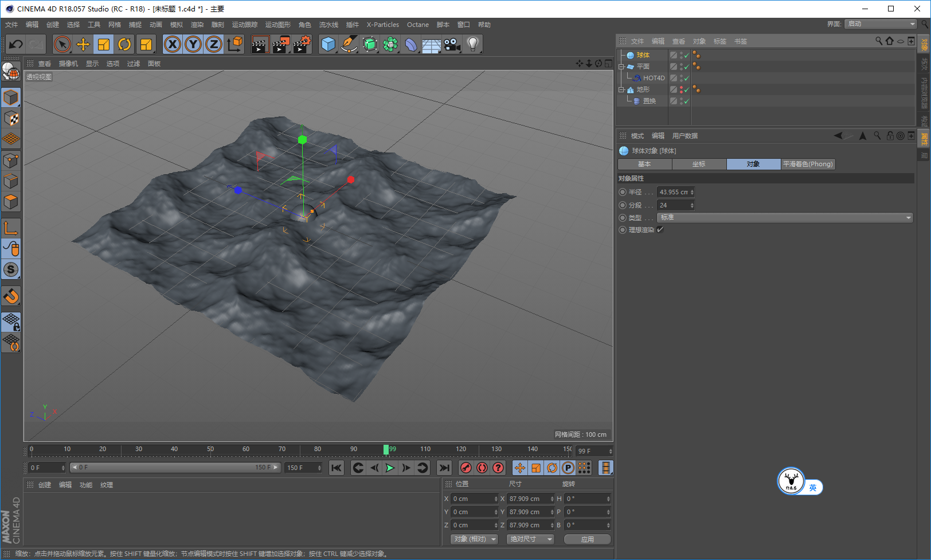Open the 文件 menu in menu bar

pos(11,25)
